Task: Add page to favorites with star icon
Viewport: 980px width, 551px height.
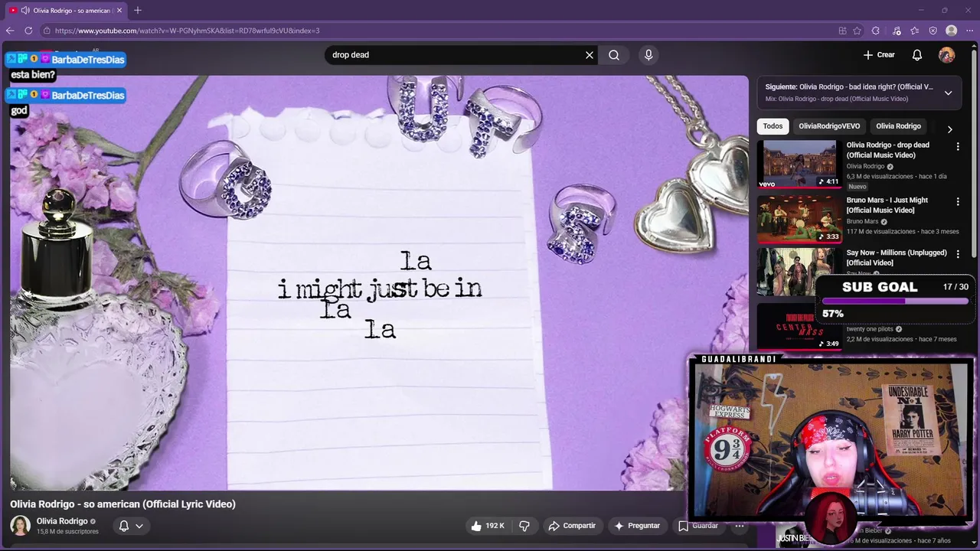Action: [x=857, y=31]
